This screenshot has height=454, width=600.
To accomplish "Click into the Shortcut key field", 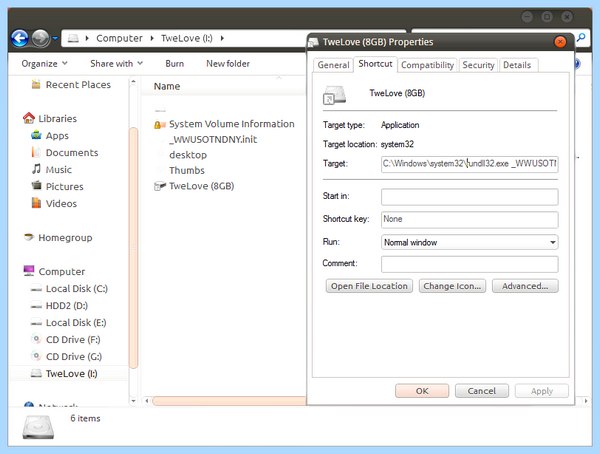I will click(470, 220).
